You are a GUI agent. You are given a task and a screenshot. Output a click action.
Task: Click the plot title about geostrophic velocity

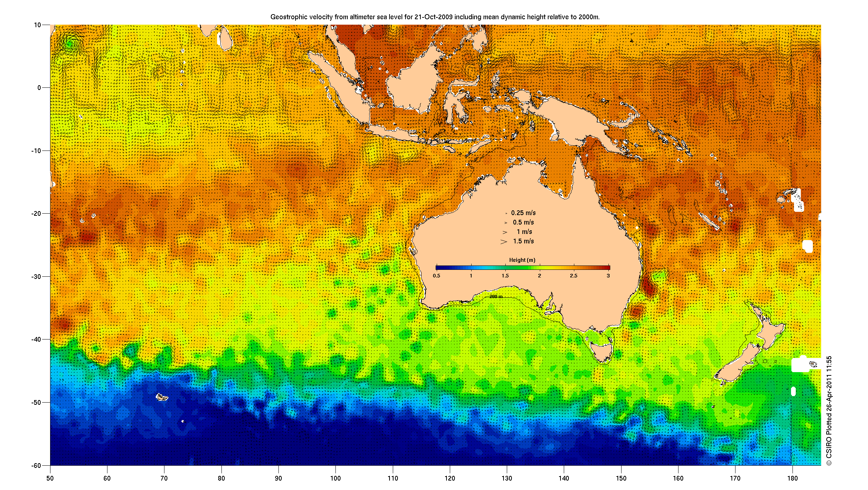pos(435,17)
